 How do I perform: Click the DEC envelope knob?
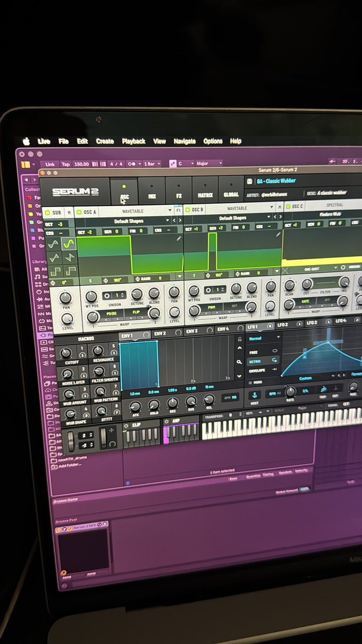pyautogui.click(x=172, y=402)
